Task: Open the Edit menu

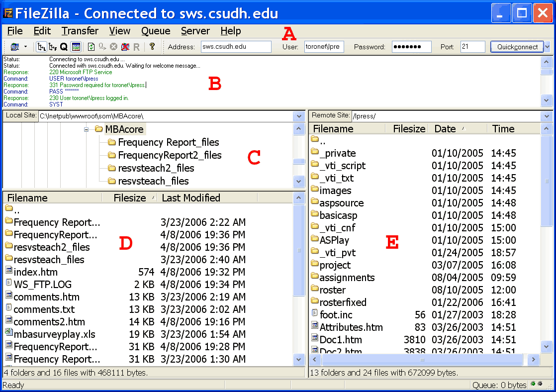Action: click(x=42, y=31)
